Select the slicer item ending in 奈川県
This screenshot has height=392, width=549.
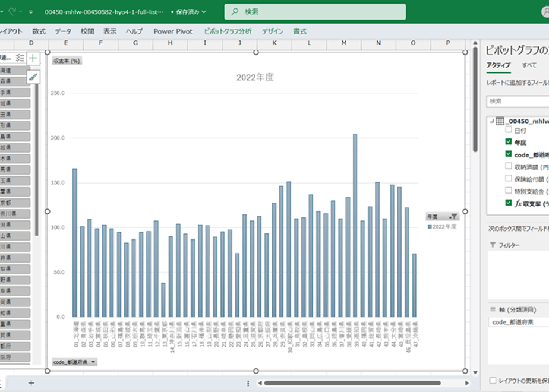(x=15, y=213)
